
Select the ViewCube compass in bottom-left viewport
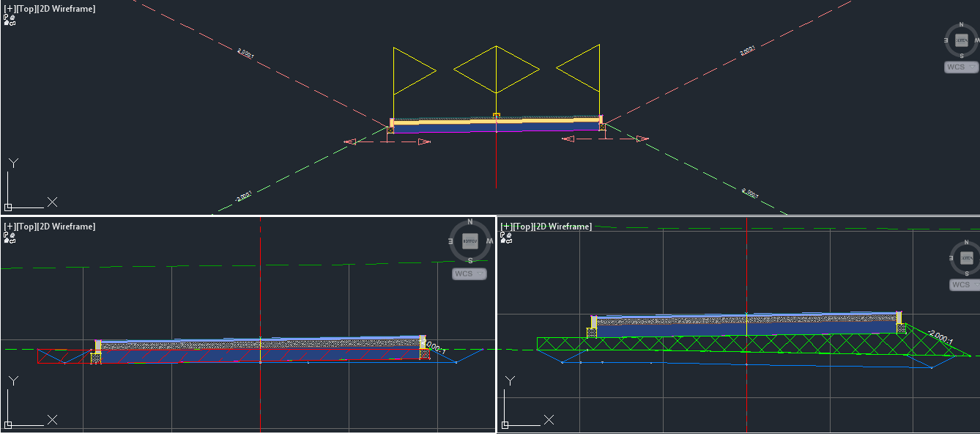[x=469, y=240]
